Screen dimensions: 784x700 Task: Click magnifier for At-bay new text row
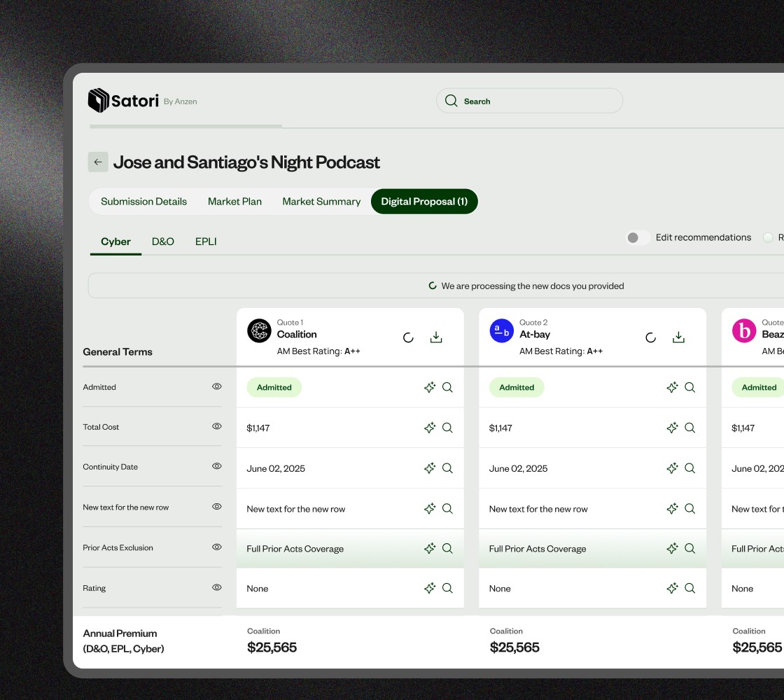coord(690,508)
